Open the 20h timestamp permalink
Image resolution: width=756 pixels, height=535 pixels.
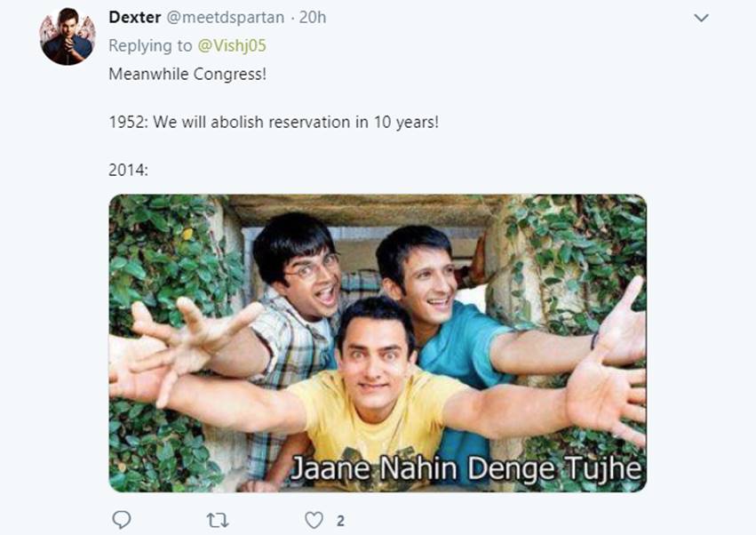click(x=313, y=18)
